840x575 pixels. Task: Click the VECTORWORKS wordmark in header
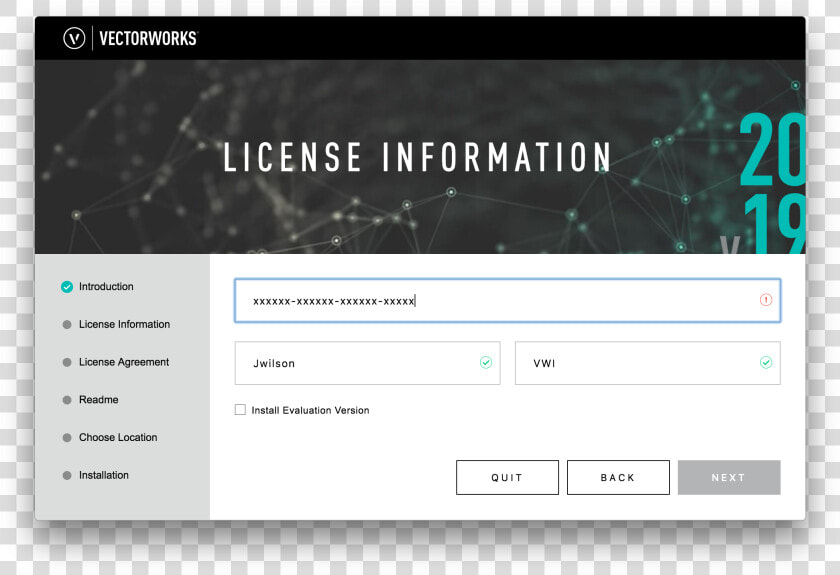click(x=148, y=39)
